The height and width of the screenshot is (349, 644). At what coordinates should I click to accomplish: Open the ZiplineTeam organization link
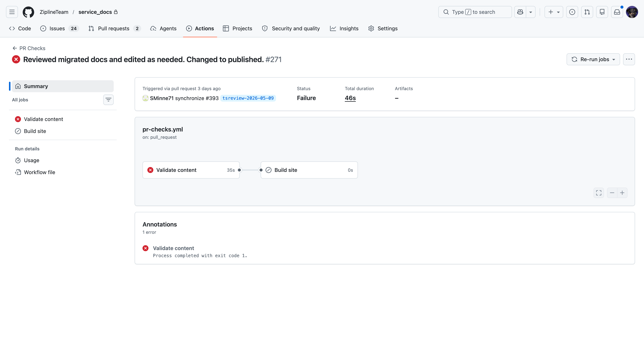tap(54, 12)
